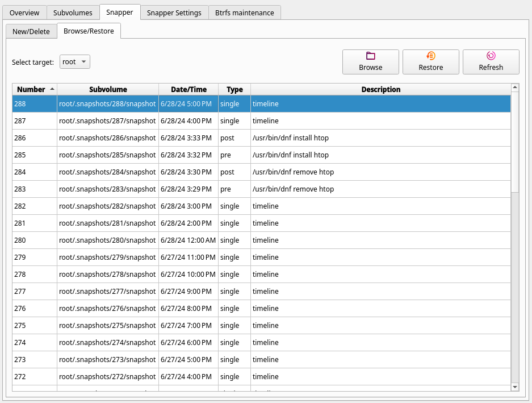532x403 pixels.
Task: Click the Browse button label
Action: [371, 67]
